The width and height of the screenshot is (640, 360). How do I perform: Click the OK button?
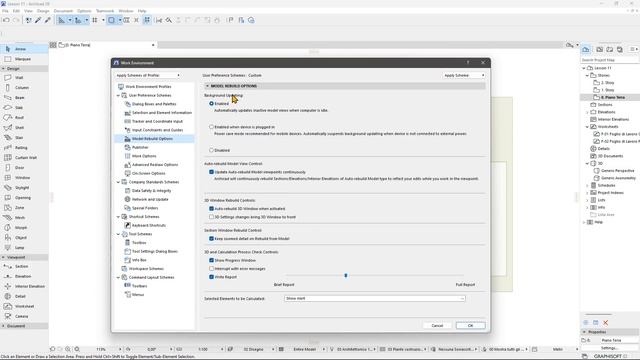click(x=470, y=326)
